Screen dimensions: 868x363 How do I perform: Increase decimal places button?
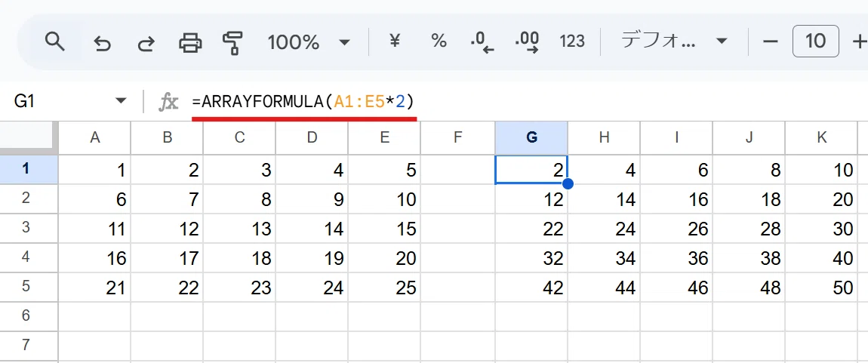point(526,42)
